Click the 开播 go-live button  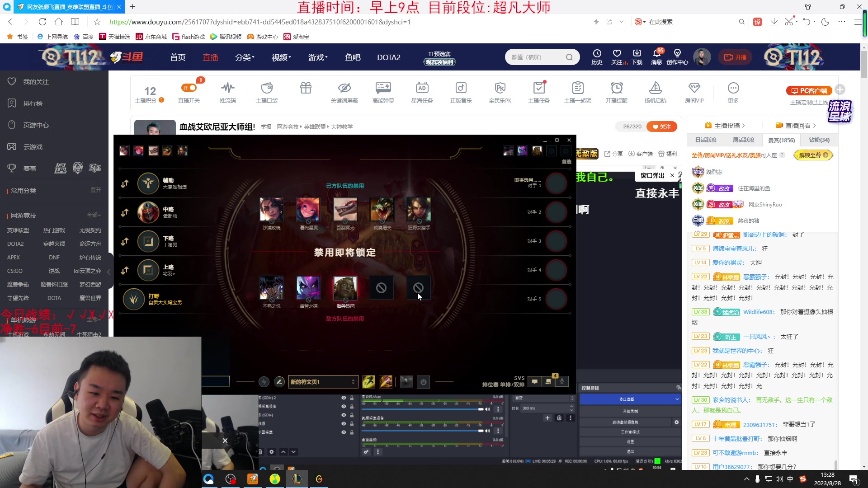pyautogui.click(x=735, y=57)
